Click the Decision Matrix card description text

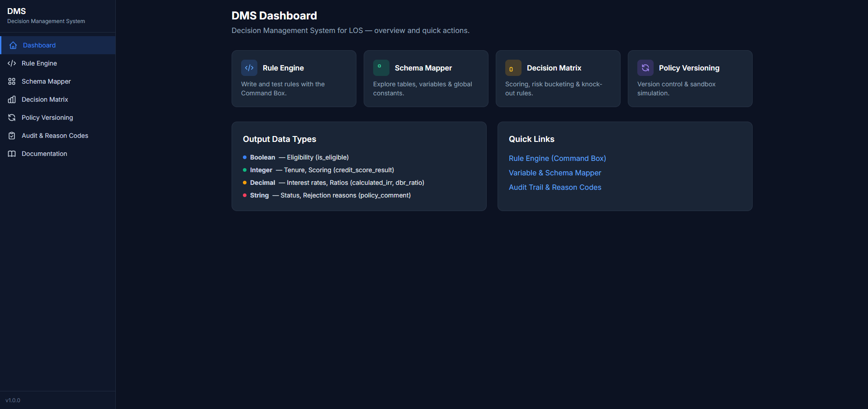tap(553, 89)
